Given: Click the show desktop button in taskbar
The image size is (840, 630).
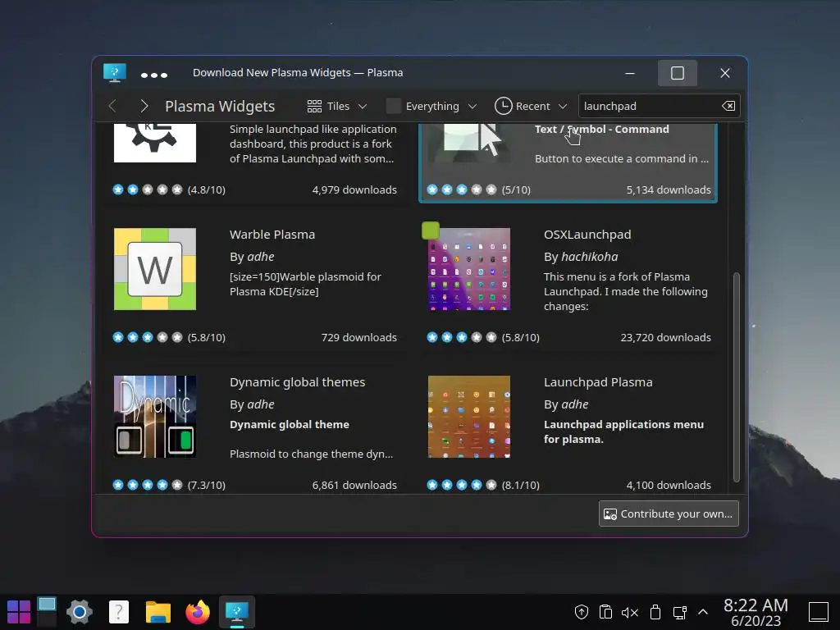Looking at the screenshot, I should 819,612.
